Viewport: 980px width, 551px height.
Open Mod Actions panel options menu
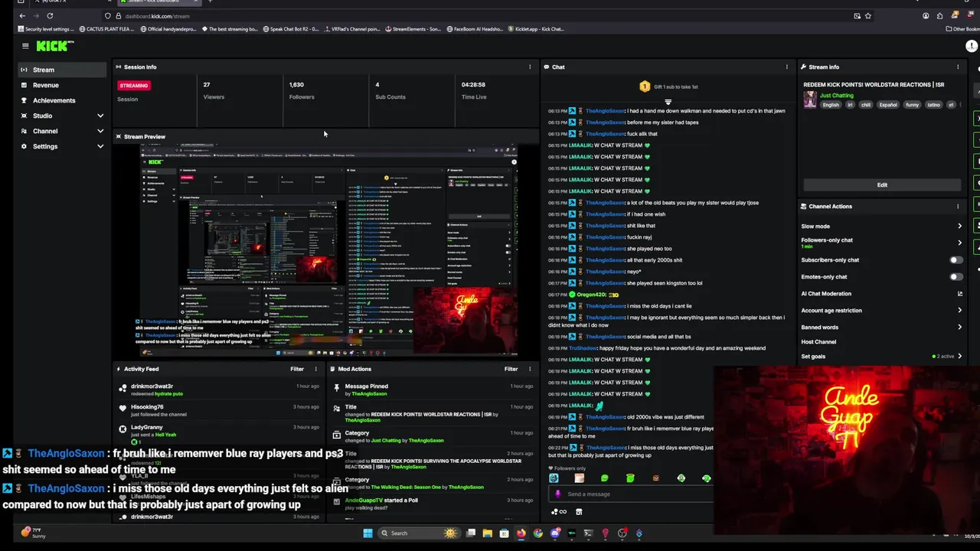(530, 369)
